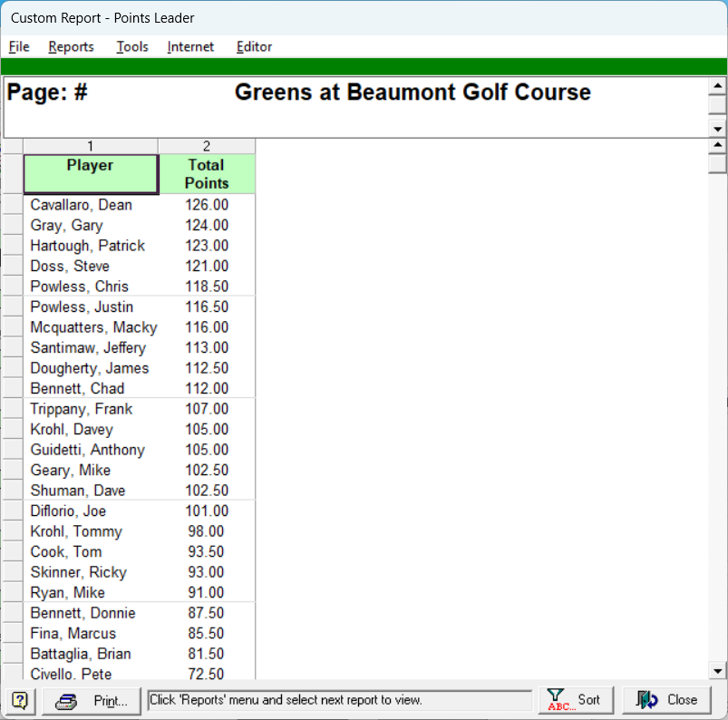Viewport: 728px width, 720px height.
Task: Open the File menu
Action: [x=19, y=47]
